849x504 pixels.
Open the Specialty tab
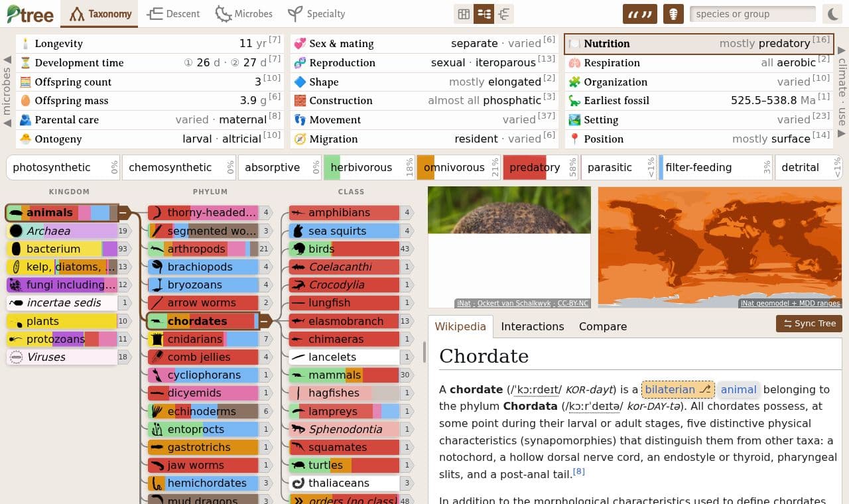pos(316,14)
